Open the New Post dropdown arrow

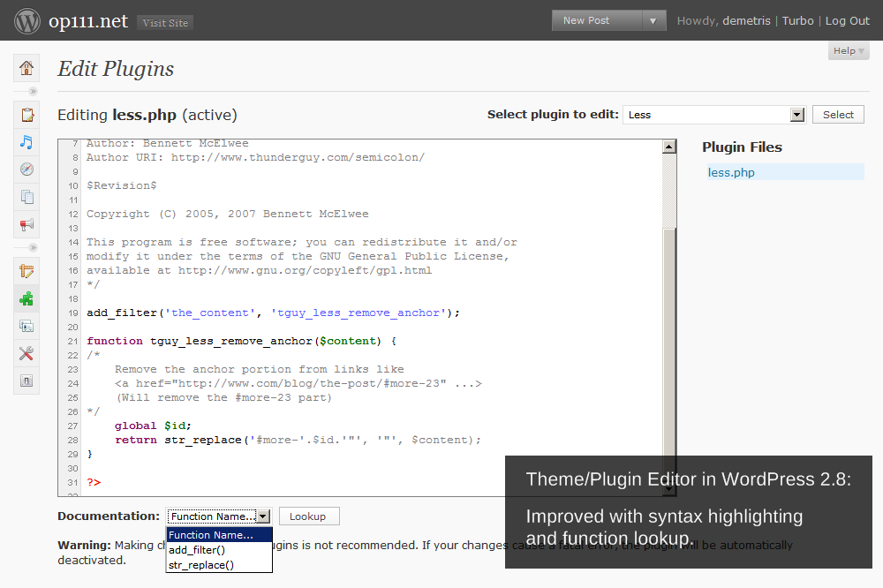[653, 21]
